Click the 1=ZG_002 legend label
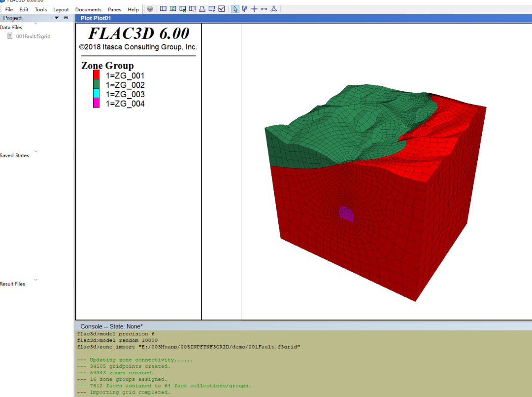 125,85
